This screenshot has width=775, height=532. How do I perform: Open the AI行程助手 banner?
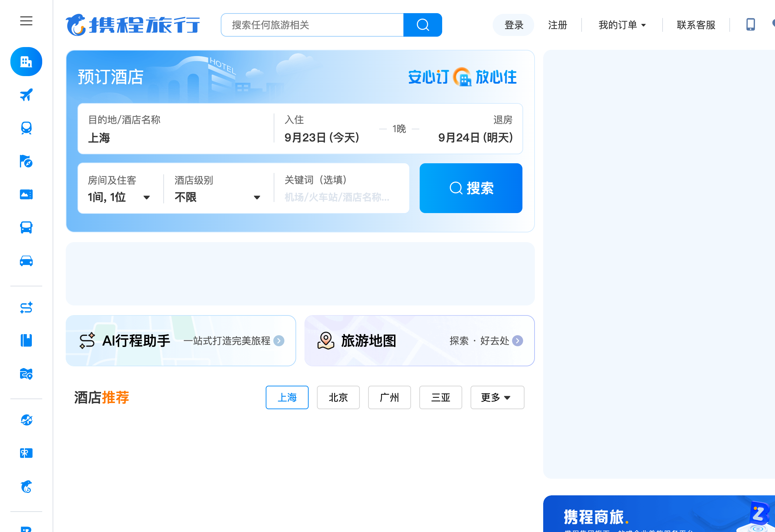(x=181, y=341)
